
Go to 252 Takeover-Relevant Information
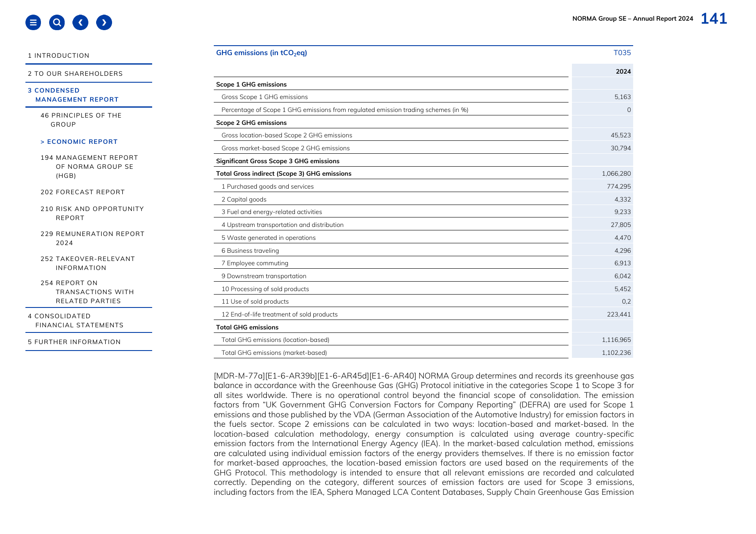pyautogui.click(x=88, y=263)
